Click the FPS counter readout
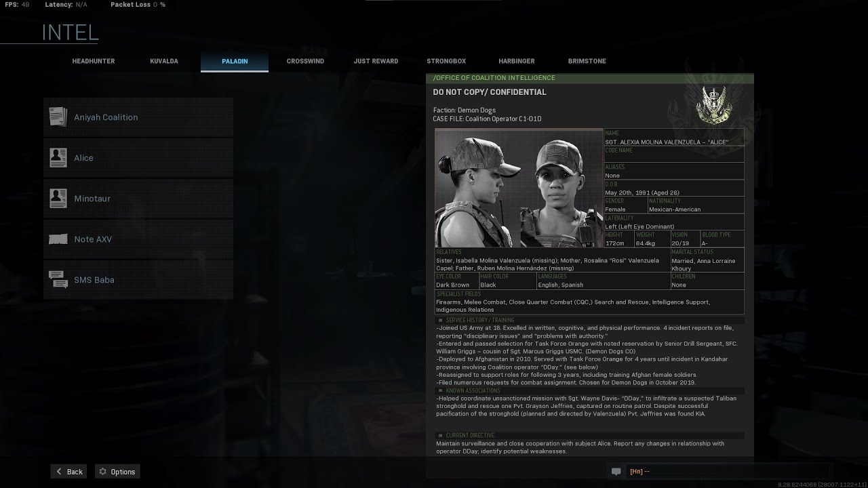Viewport: 868px width, 488px height. point(16,5)
